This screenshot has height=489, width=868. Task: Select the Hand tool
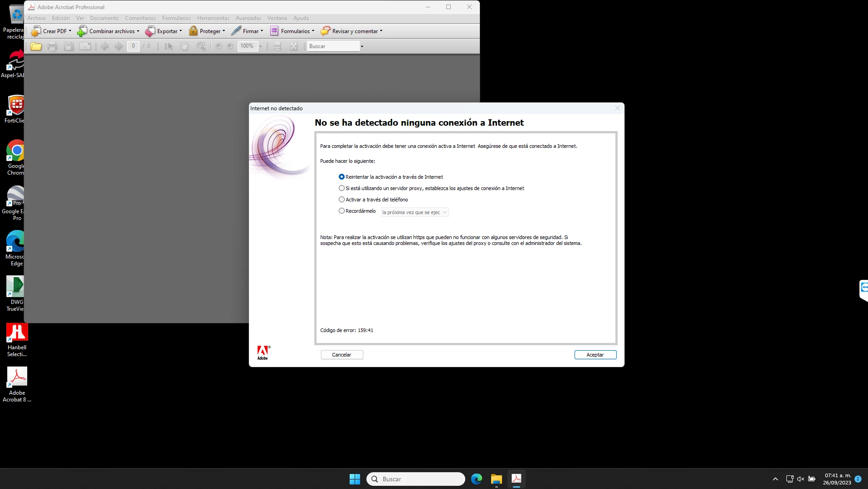[184, 46]
